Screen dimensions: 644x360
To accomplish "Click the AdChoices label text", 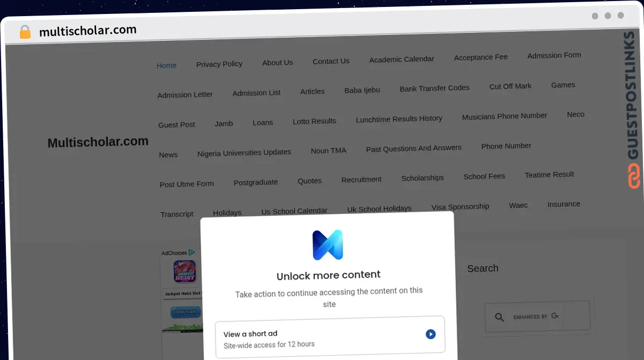I will pyautogui.click(x=174, y=253).
